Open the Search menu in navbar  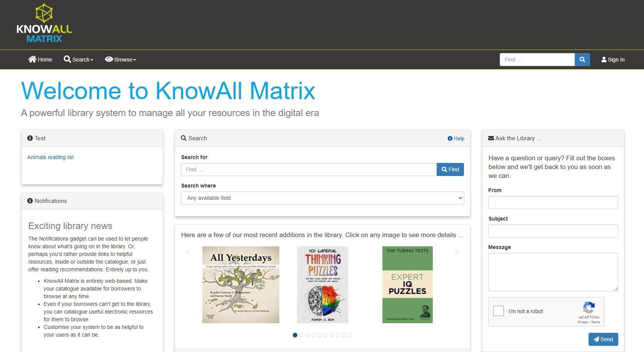pyautogui.click(x=78, y=60)
